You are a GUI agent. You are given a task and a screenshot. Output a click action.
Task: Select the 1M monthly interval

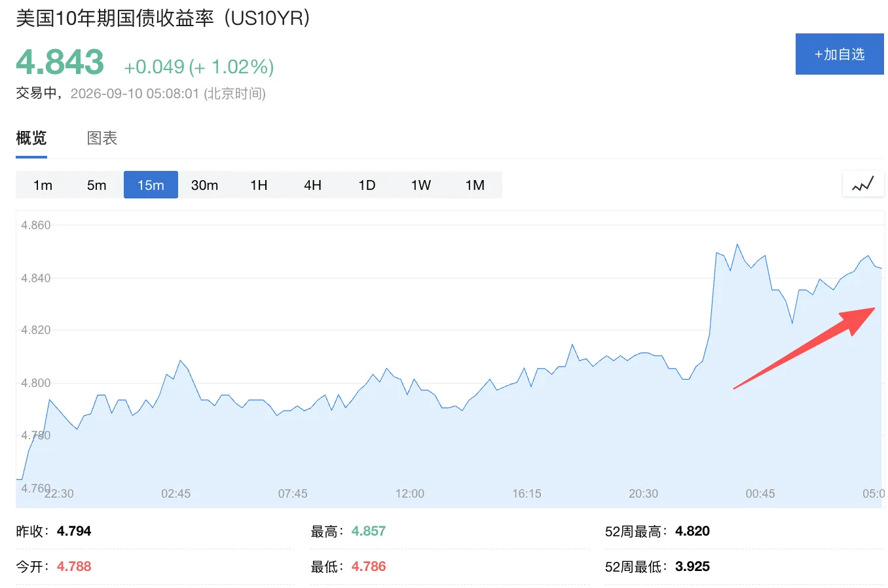pos(475,185)
